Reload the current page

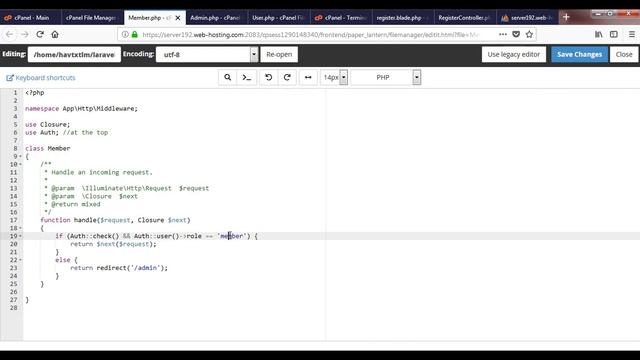(x=40, y=35)
